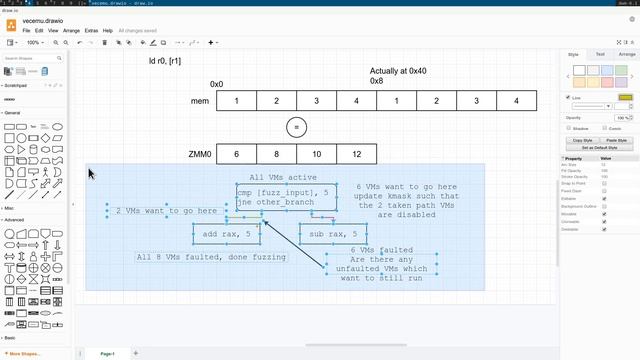
Task: Send selected shapes to back
Action: [129, 42]
